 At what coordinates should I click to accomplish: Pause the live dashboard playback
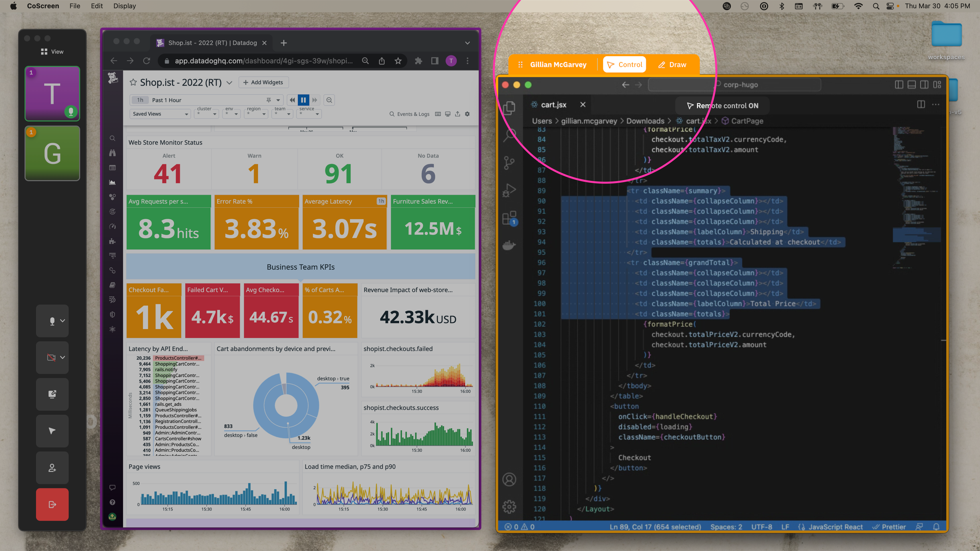tap(303, 100)
